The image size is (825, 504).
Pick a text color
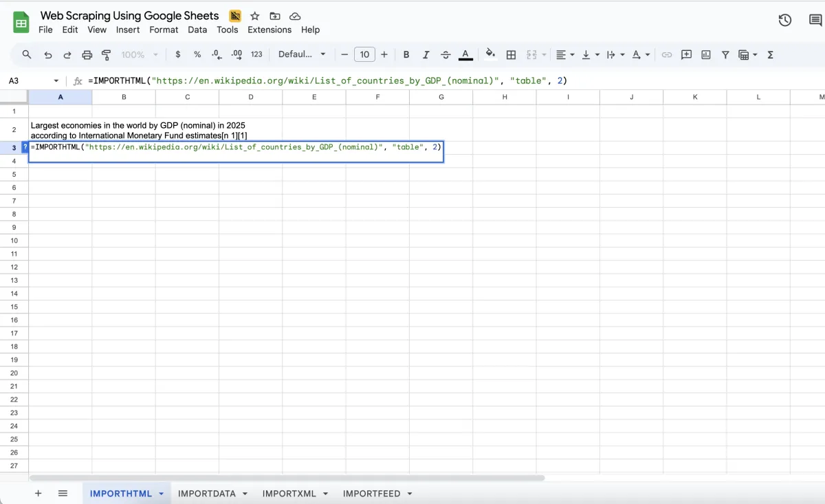[x=465, y=54]
